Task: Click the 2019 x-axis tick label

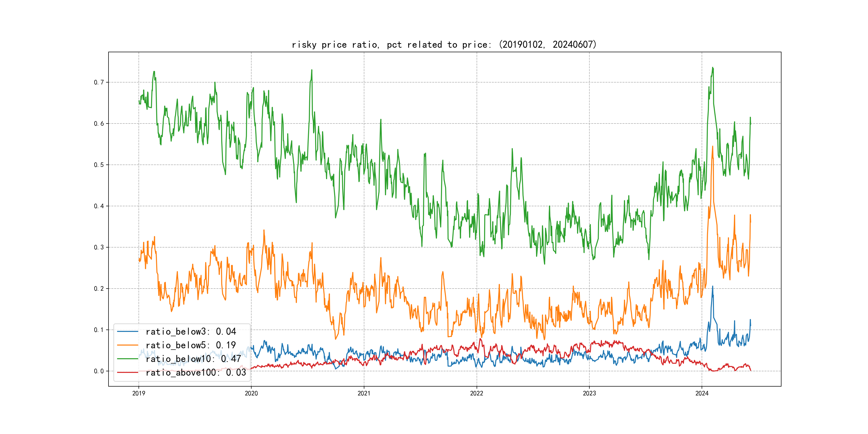Action: pyautogui.click(x=139, y=393)
